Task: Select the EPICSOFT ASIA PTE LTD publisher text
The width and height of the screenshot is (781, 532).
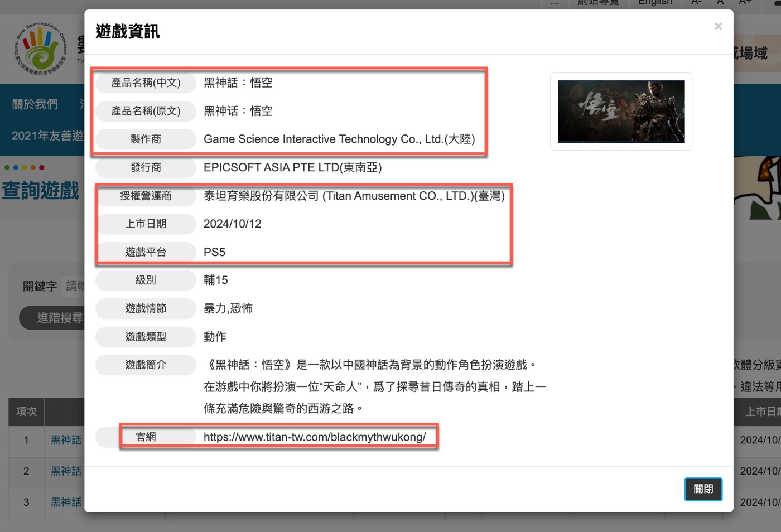Action: (x=293, y=167)
